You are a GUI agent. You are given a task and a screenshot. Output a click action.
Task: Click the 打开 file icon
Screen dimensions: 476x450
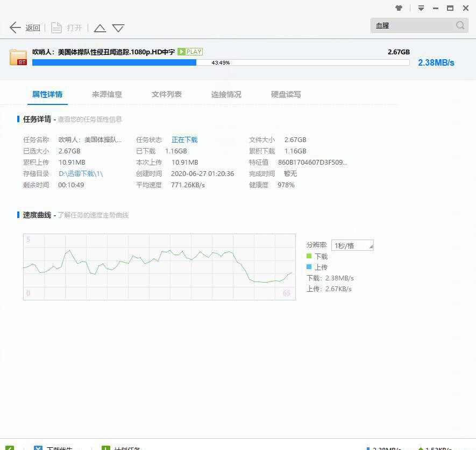pyautogui.click(x=56, y=27)
